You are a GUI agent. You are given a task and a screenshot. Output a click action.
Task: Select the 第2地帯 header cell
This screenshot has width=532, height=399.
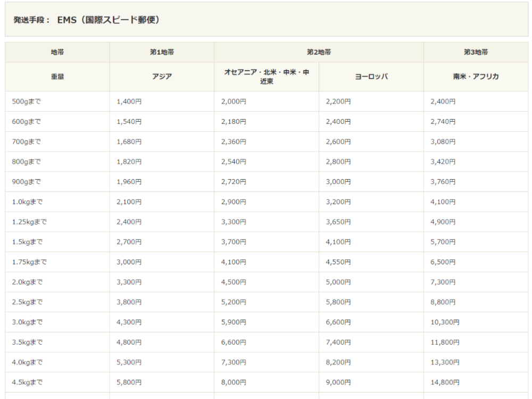[319, 52]
